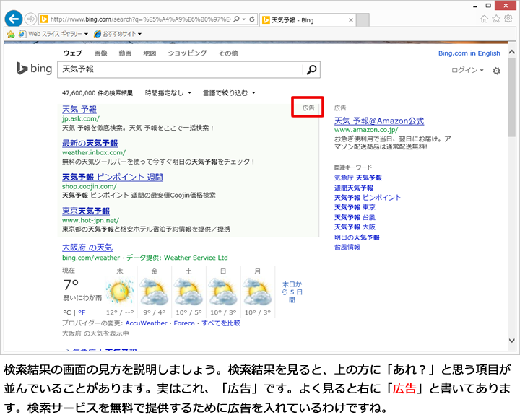Switch to 画像 search category
520x420 pixels.
point(100,53)
